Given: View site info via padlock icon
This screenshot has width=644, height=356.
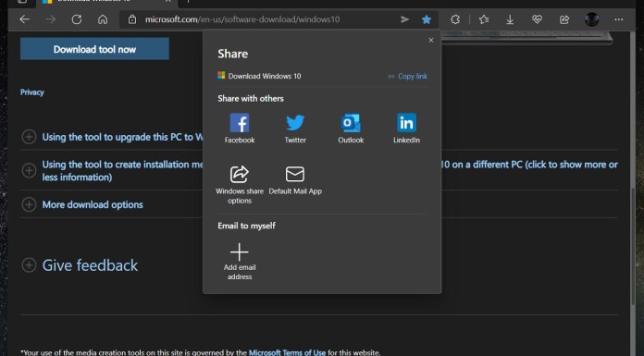Looking at the screenshot, I should pos(131,19).
